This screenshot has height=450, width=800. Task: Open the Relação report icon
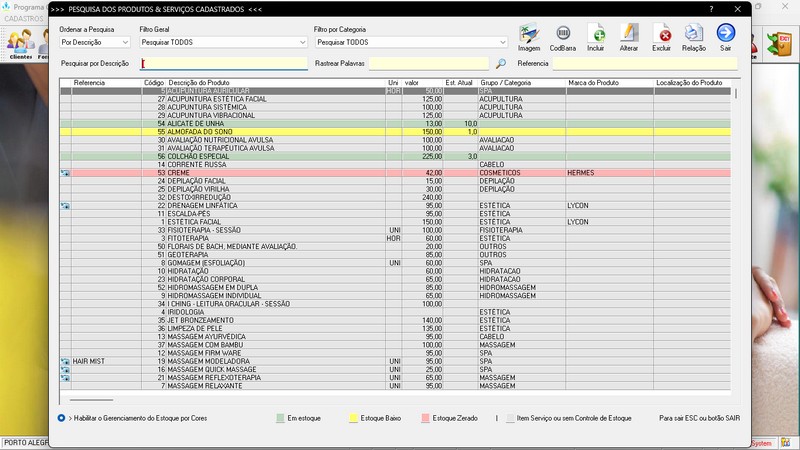click(693, 33)
